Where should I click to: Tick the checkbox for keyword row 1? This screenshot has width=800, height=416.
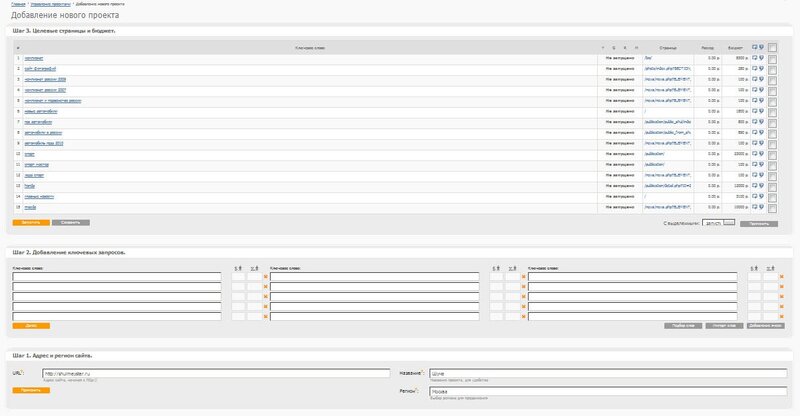click(772, 60)
